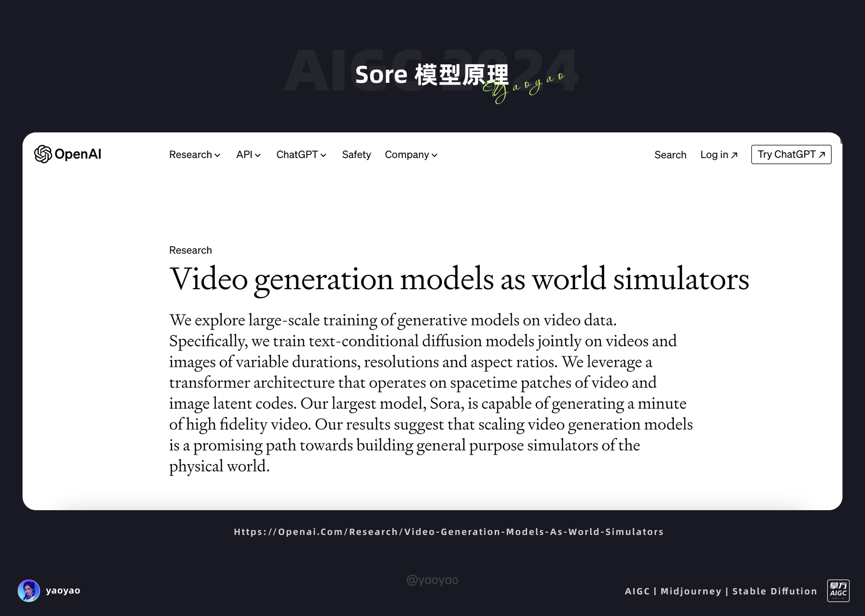Click the yaoyao profile avatar
The width and height of the screenshot is (865, 616).
pos(28,590)
